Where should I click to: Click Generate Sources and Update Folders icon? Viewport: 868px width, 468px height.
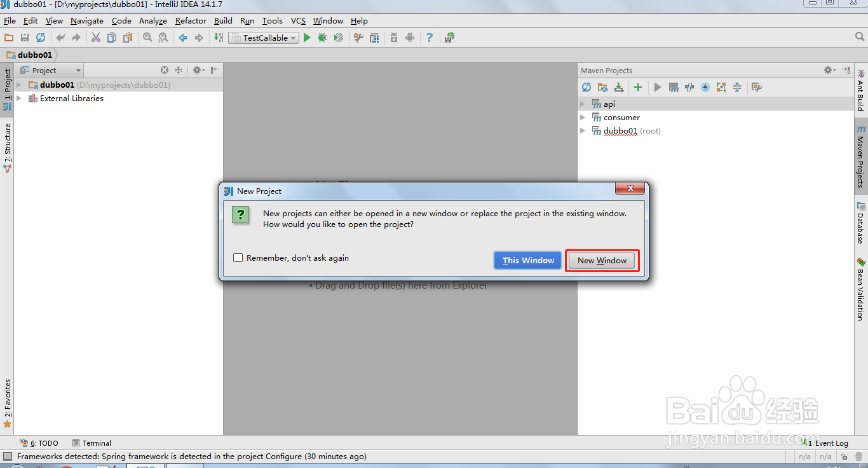(x=602, y=87)
